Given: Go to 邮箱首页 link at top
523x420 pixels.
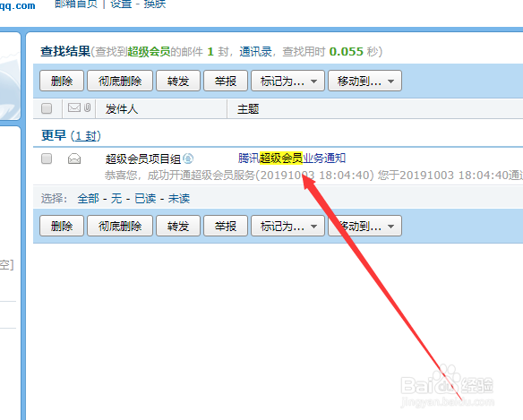Looking at the screenshot, I should tap(76, 4).
